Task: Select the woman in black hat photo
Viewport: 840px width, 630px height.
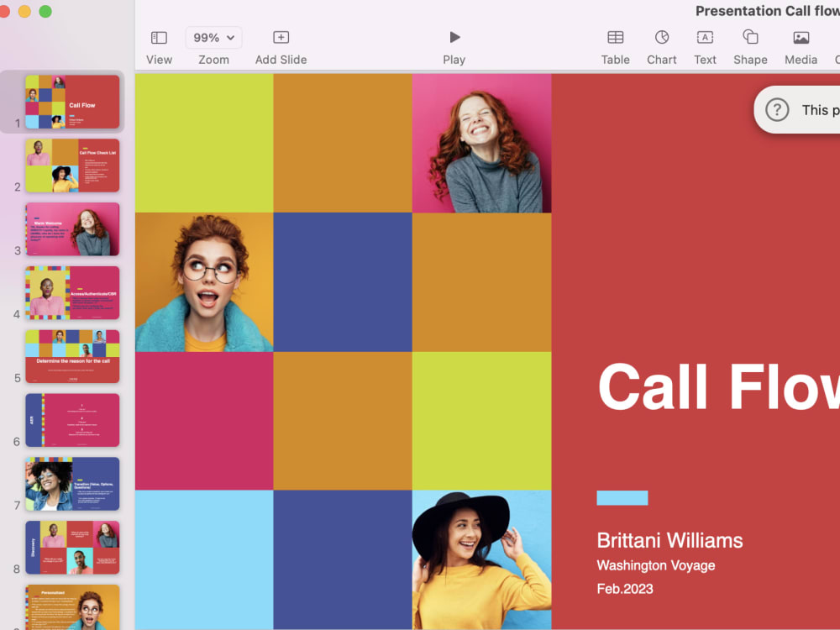Action: coord(481,559)
